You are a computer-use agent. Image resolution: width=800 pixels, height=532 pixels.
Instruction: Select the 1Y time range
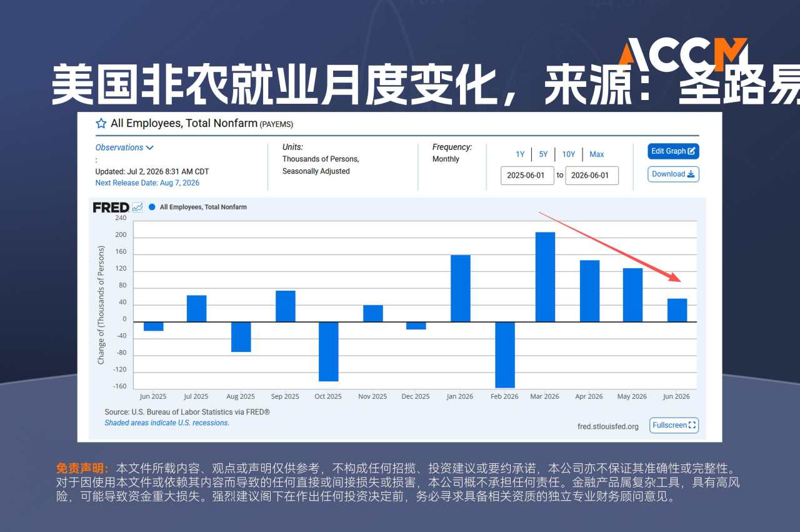(520, 154)
